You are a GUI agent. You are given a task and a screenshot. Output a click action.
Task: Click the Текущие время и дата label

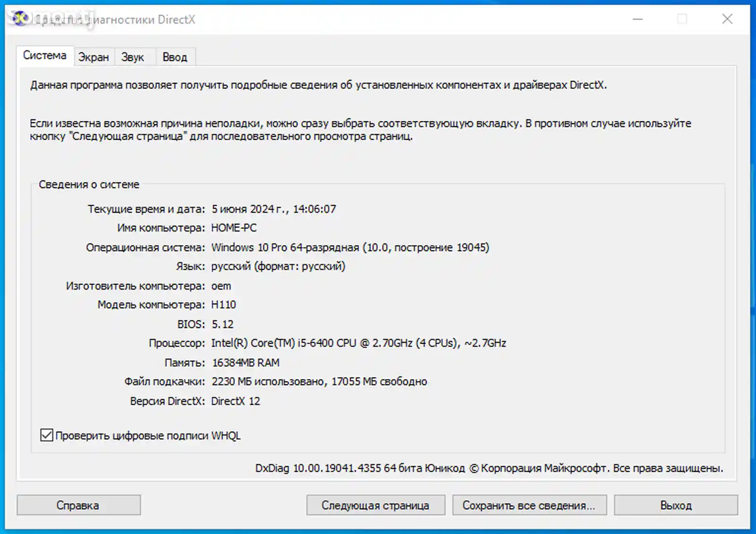[x=146, y=209]
